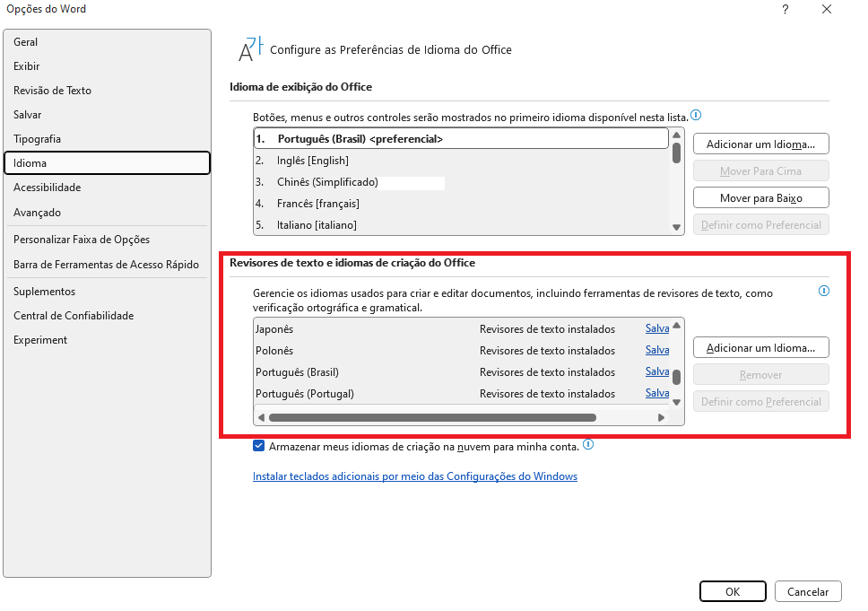
Task: Click up arrow of display language scrollbar
Action: 676,135
